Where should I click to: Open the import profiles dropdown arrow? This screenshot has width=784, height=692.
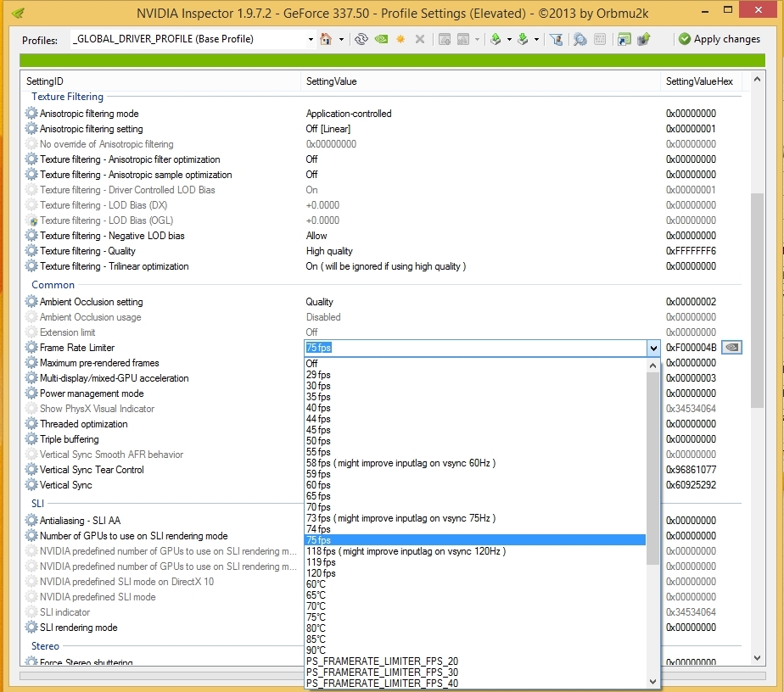pyautogui.click(x=536, y=39)
